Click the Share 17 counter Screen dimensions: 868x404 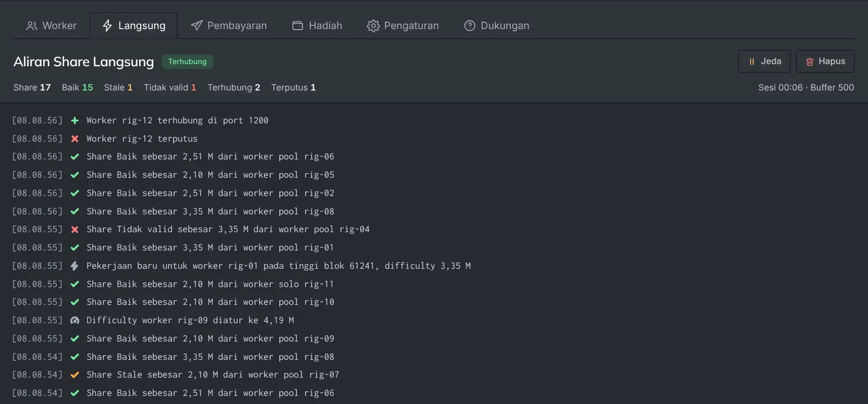[x=32, y=87]
